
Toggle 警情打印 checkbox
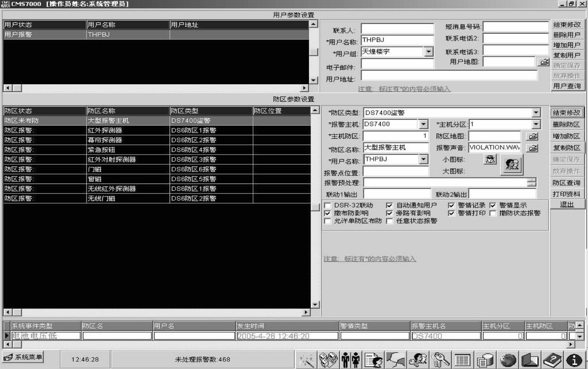click(x=451, y=213)
